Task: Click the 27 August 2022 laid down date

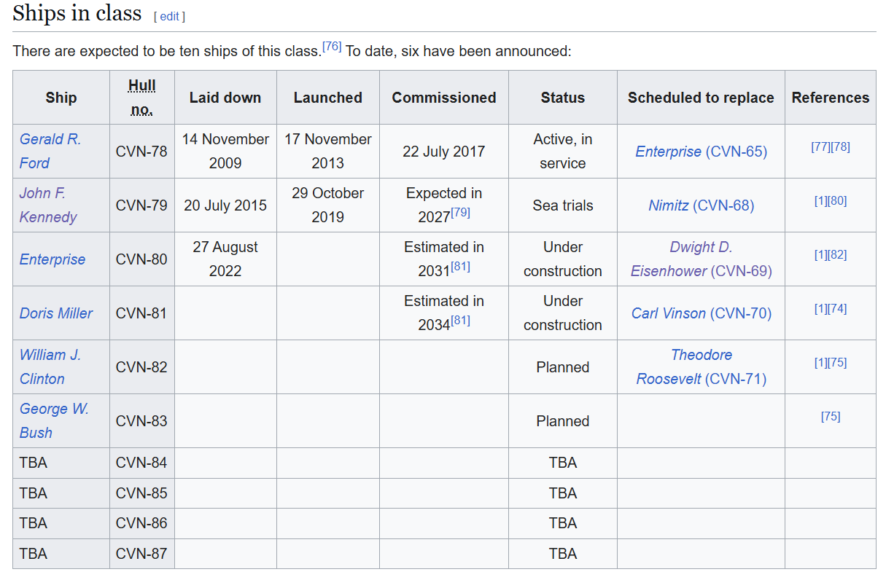Action: 225,259
